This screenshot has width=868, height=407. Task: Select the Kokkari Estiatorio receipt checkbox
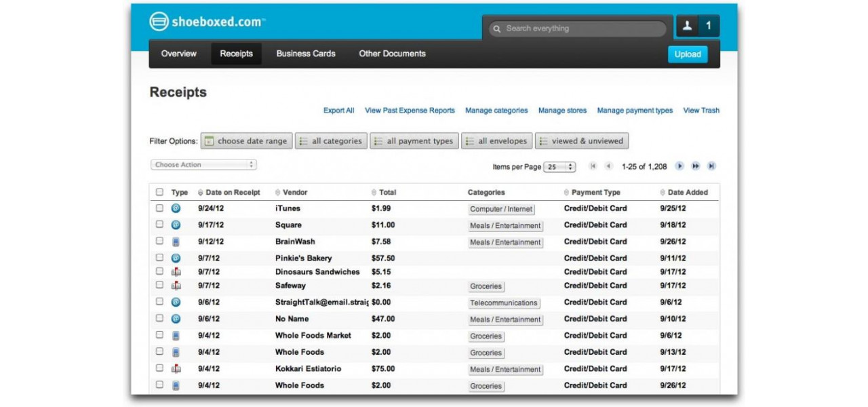coord(159,368)
